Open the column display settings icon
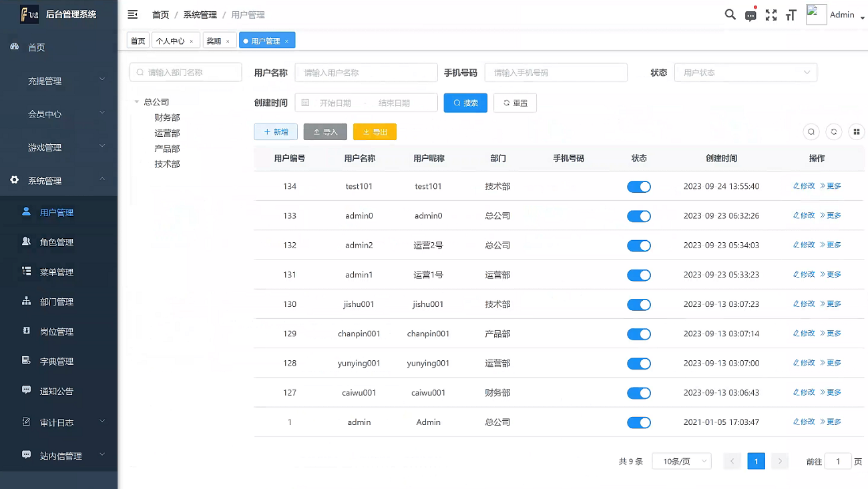 click(856, 132)
